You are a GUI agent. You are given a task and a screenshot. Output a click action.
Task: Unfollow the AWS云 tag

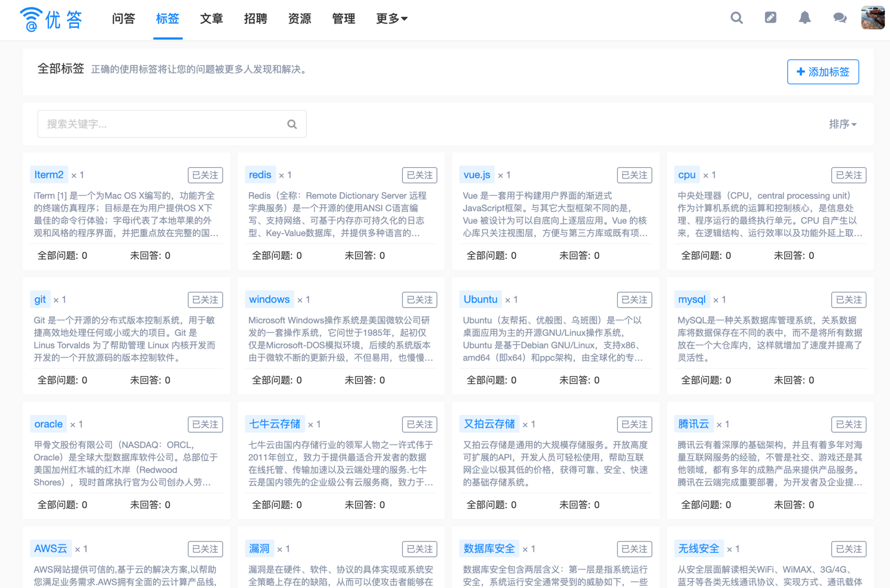pyautogui.click(x=205, y=549)
